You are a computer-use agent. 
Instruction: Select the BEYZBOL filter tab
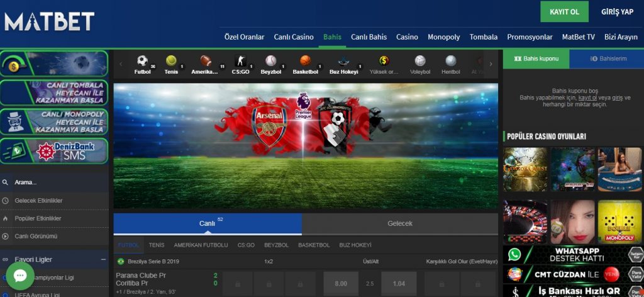click(277, 245)
